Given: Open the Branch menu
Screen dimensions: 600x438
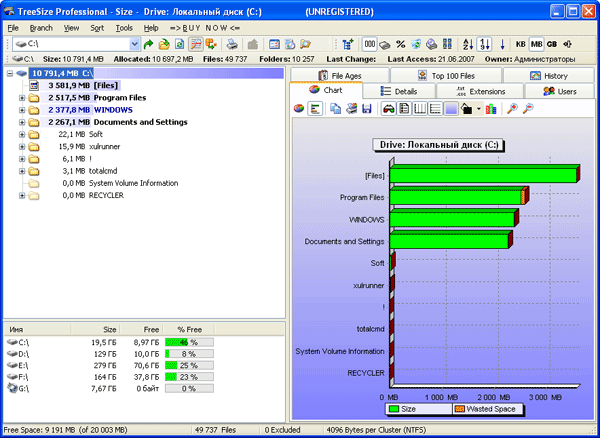Looking at the screenshot, I should 41,28.
